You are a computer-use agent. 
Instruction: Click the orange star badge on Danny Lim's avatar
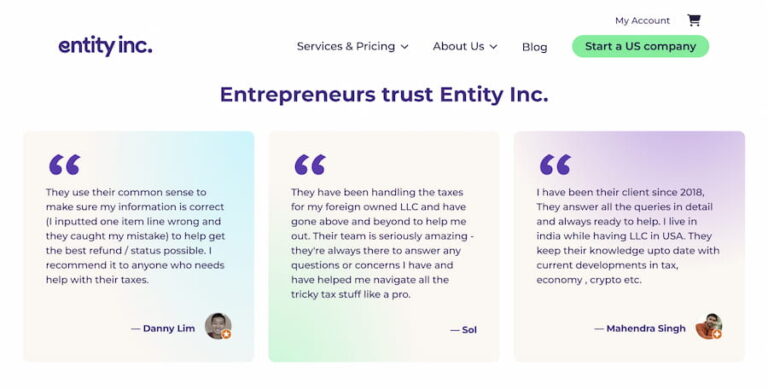[226, 334]
